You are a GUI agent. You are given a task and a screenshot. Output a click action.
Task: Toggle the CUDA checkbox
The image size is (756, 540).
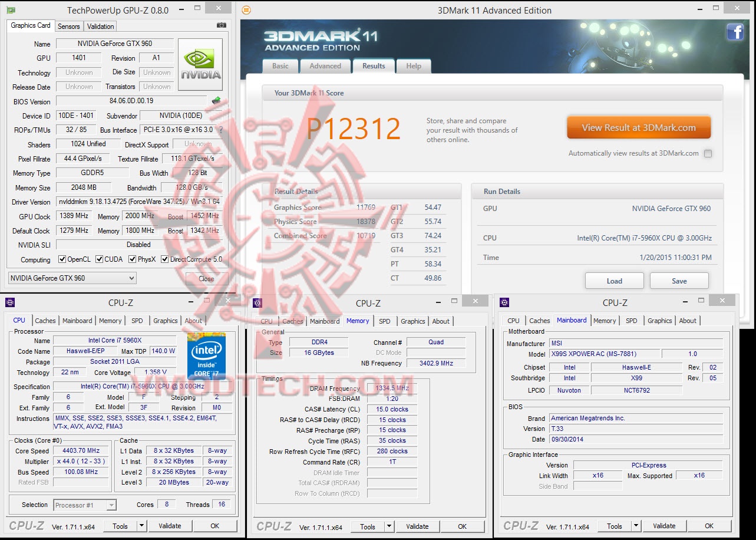tap(100, 259)
